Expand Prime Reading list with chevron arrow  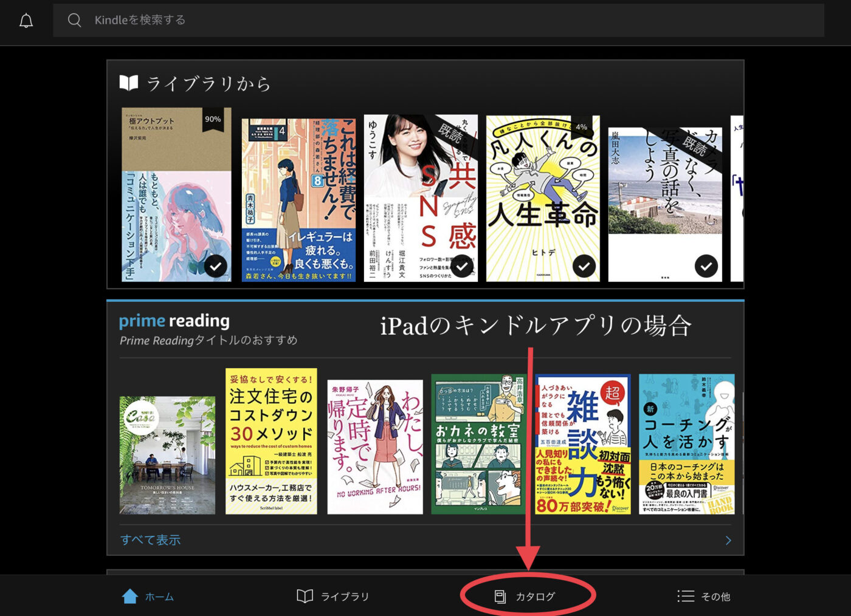tap(728, 541)
